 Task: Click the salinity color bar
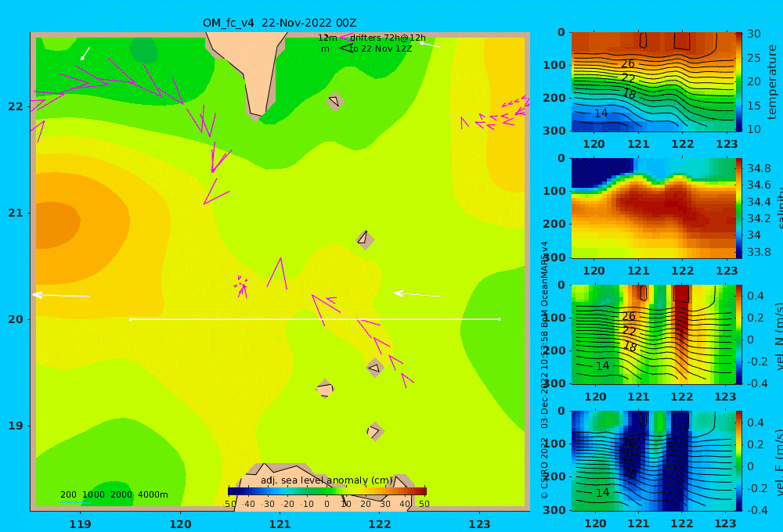[x=739, y=208]
